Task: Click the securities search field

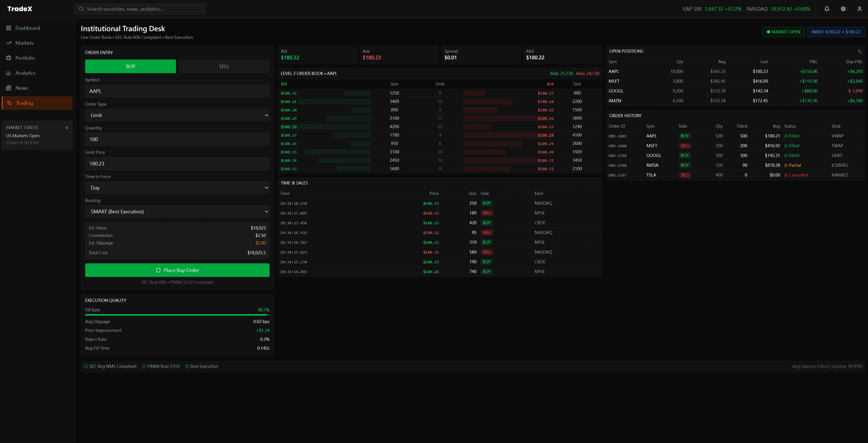Action: (x=140, y=8)
